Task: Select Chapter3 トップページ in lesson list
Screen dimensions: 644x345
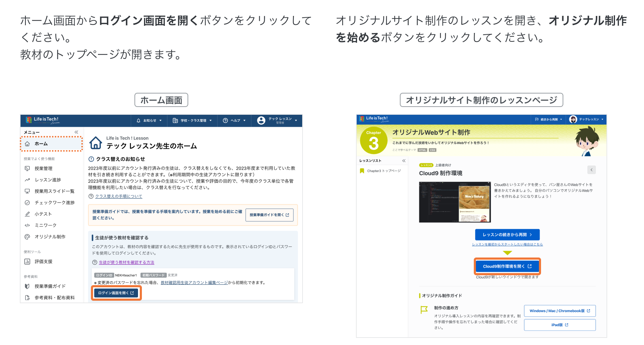Action: 384,171
